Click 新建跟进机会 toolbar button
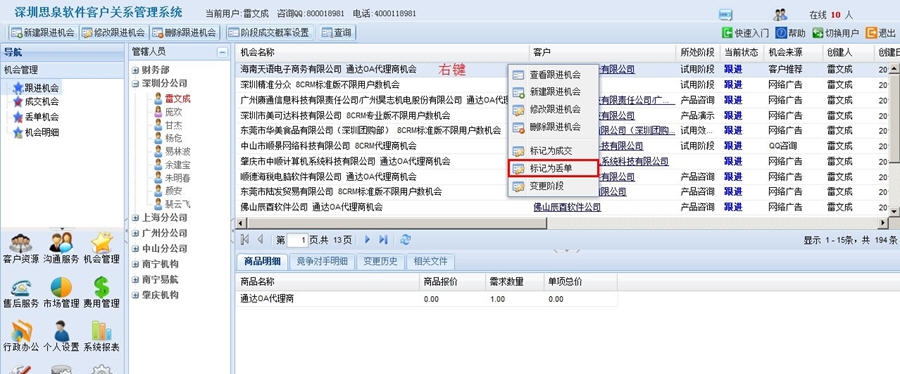 point(43,33)
